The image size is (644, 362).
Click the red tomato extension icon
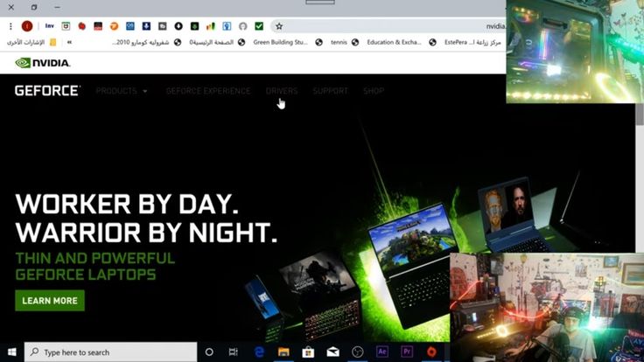click(82, 26)
